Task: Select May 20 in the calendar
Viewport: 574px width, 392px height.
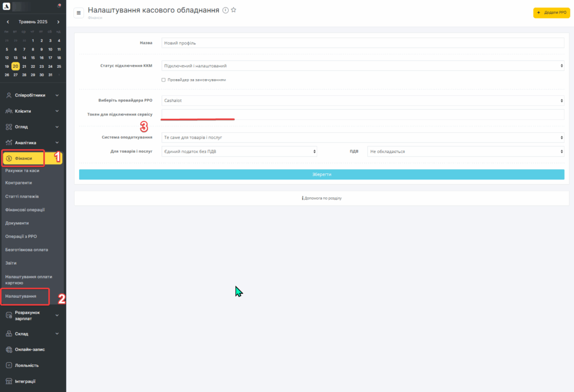Action: pyautogui.click(x=16, y=66)
